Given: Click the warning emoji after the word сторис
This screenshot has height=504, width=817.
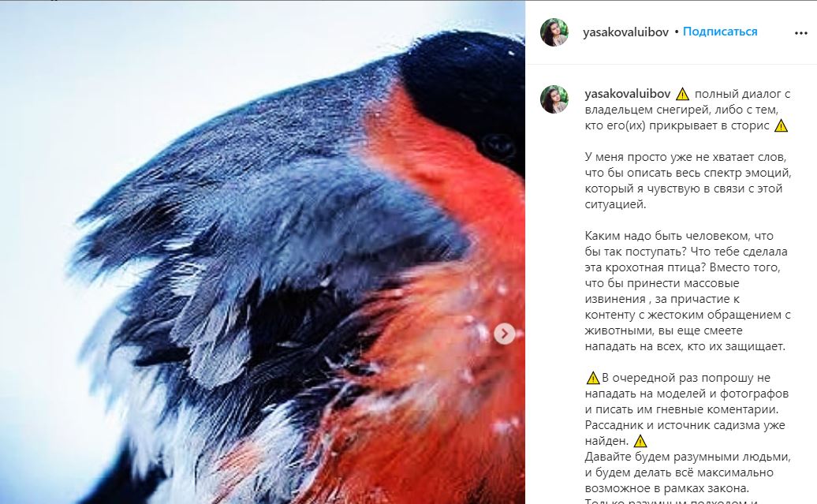Looking at the screenshot, I should click(781, 125).
